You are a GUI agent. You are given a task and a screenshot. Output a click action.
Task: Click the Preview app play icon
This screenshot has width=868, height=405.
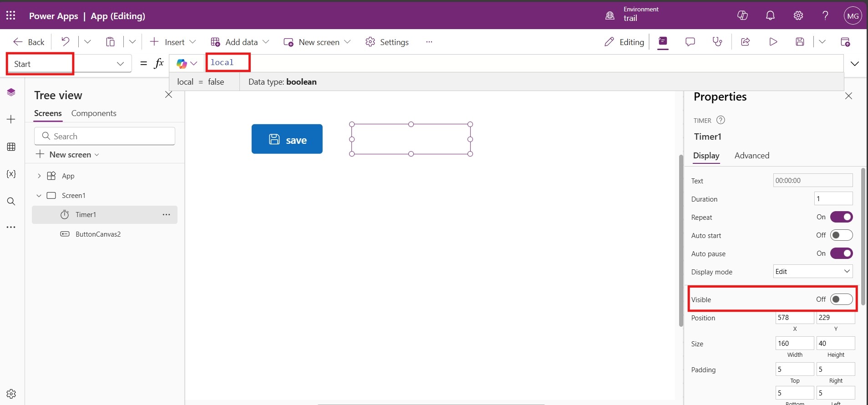point(773,42)
